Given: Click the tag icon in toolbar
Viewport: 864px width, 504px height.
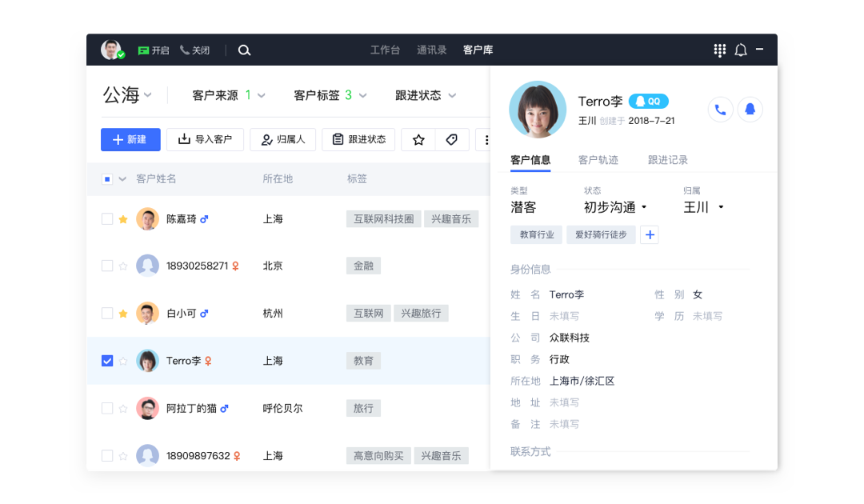Looking at the screenshot, I should (452, 140).
